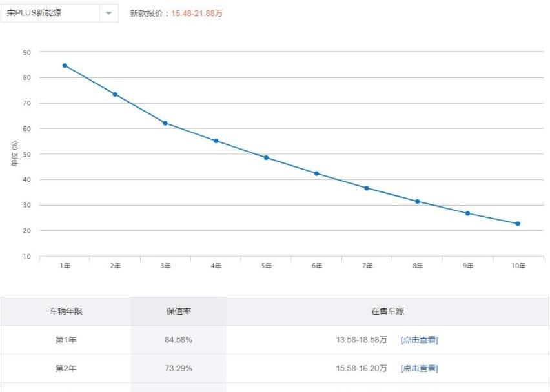Click the 90 y-axis value
The width and height of the screenshot is (550, 392).
pos(27,52)
